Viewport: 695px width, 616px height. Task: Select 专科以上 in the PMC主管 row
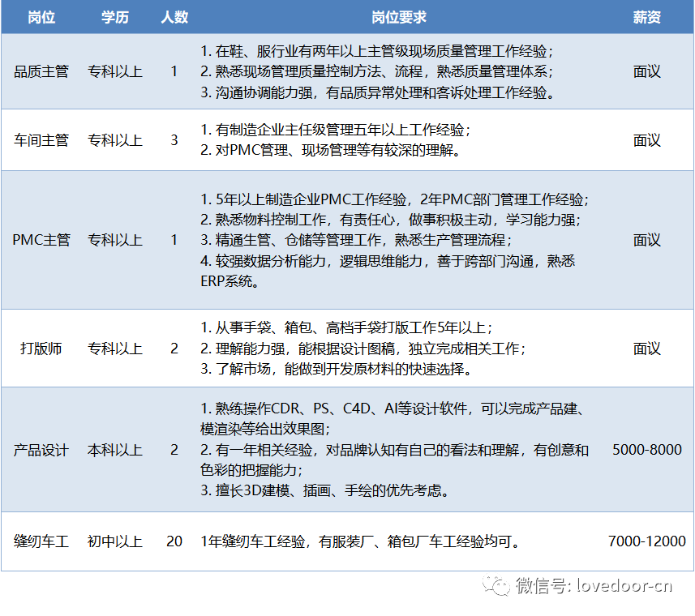pyautogui.click(x=115, y=240)
